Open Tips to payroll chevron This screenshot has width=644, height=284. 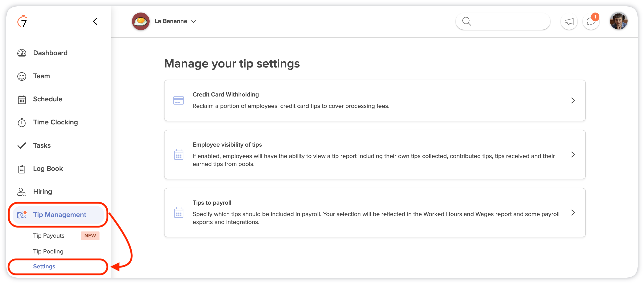(x=573, y=213)
